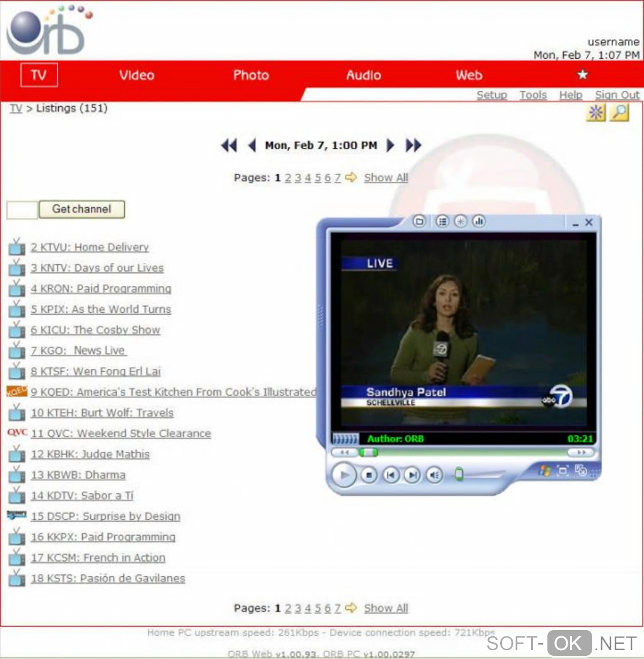
Task: Switch to Web tab
Action: click(469, 75)
